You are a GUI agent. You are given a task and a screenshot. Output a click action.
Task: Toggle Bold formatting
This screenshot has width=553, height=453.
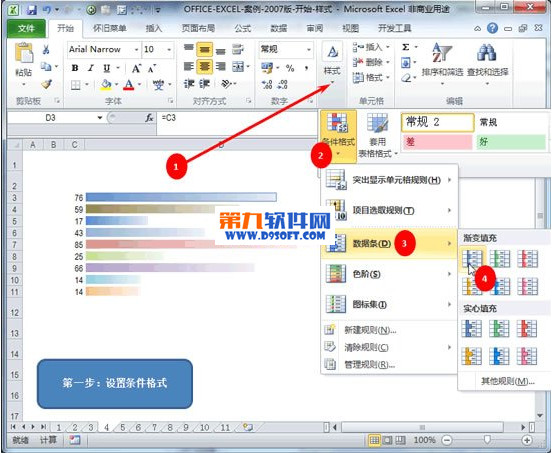click(75, 68)
